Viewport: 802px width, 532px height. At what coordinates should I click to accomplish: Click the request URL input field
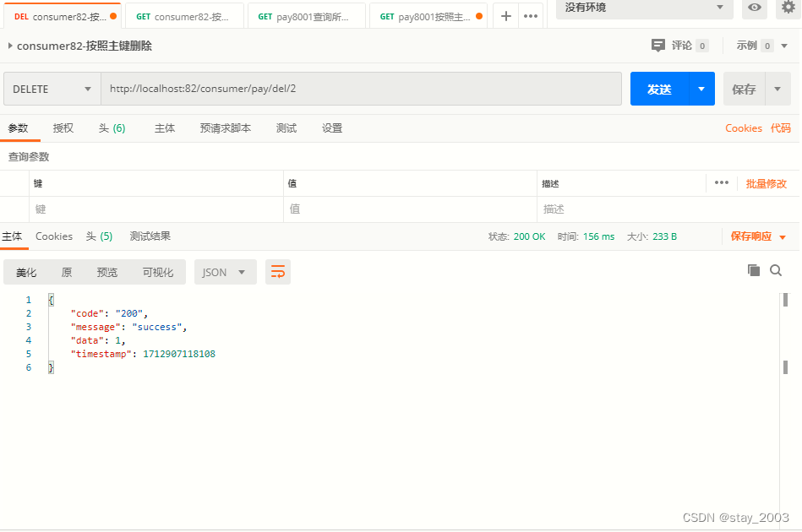coord(361,89)
